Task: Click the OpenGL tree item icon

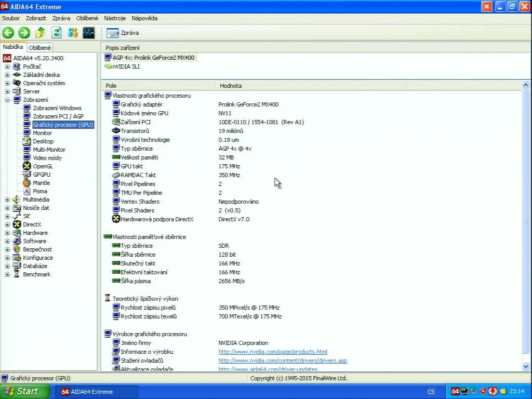Action: click(x=26, y=166)
